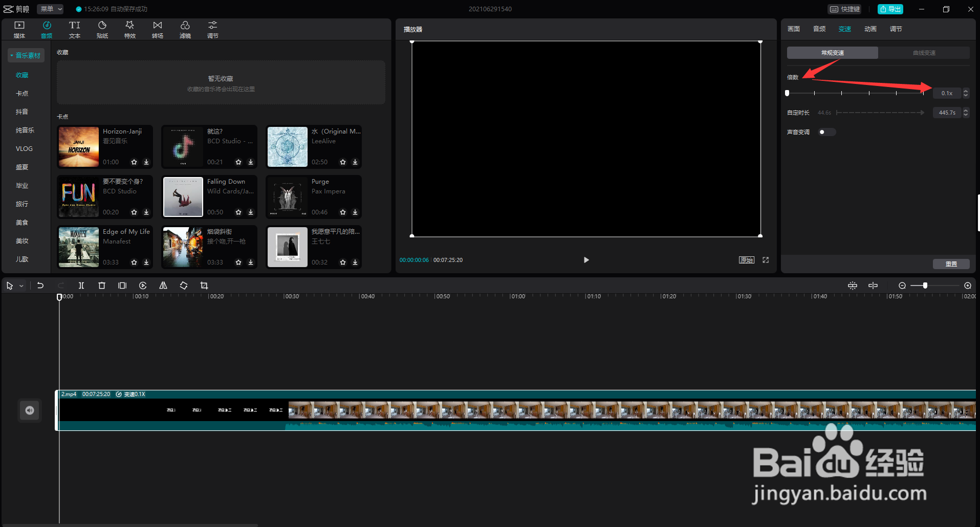The width and height of the screenshot is (980, 527).
Task: Zoom in the timeline with plus icon
Action: [968, 286]
